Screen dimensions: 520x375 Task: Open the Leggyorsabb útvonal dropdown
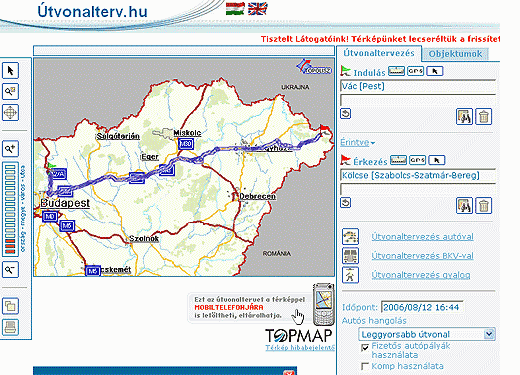point(427,334)
